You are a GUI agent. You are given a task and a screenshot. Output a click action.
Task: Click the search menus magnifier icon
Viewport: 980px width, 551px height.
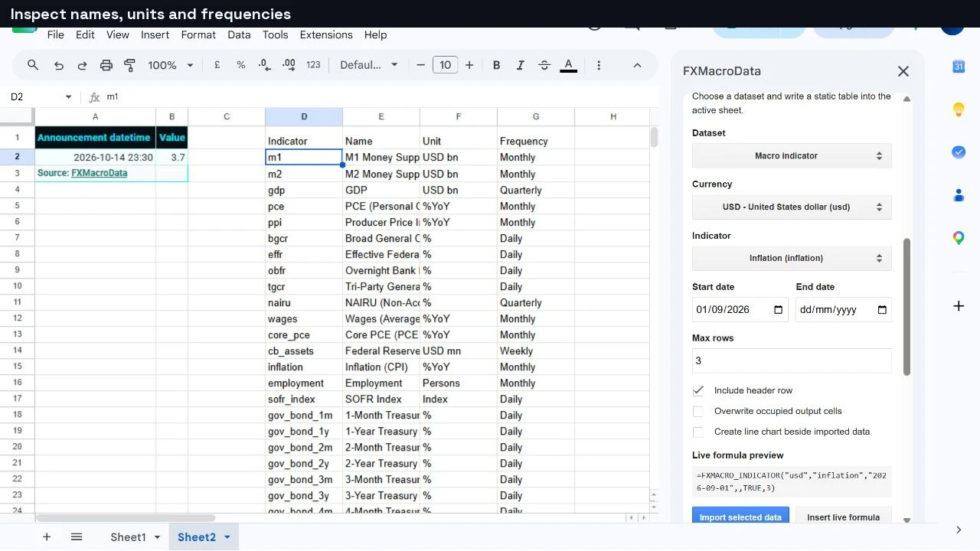(33, 65)
